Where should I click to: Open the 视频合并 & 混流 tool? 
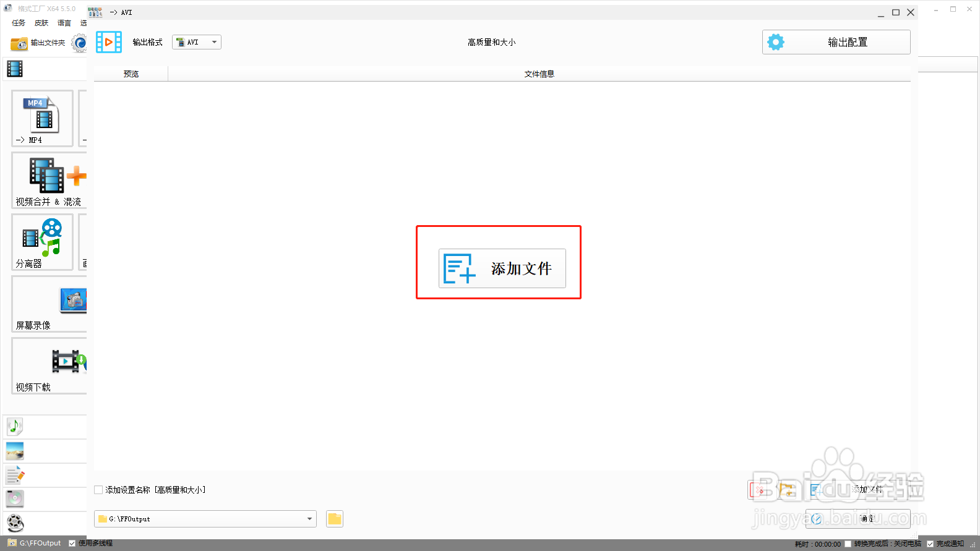tap(49, 180)
